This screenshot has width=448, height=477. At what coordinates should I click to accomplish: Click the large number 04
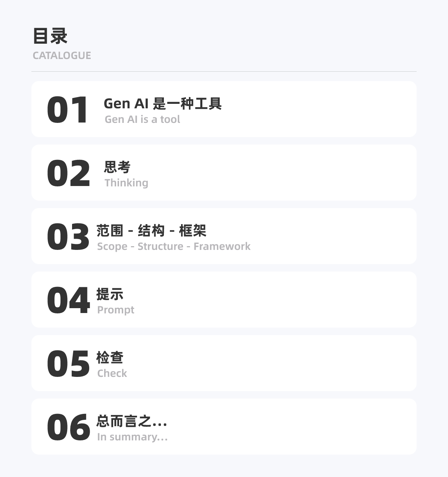point(68,300)
